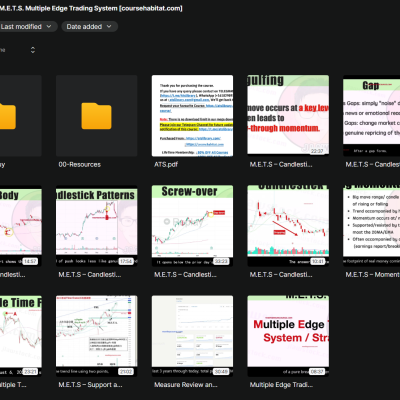
Task: Open the Screw-over video thumbnail
Action: coord(192,226)
